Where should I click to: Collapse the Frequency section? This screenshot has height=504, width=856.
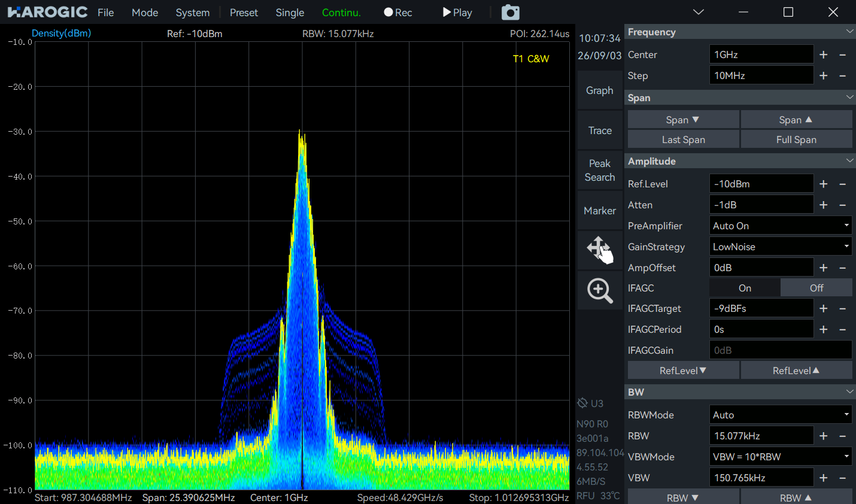point(849,32)
